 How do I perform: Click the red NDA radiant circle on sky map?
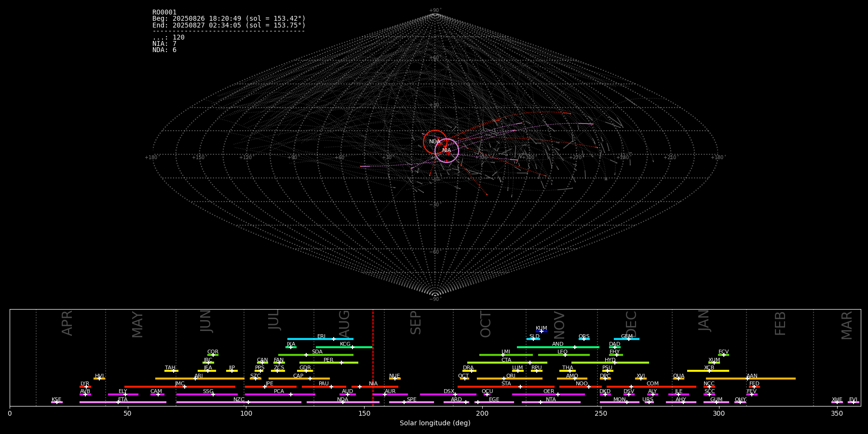435,142
